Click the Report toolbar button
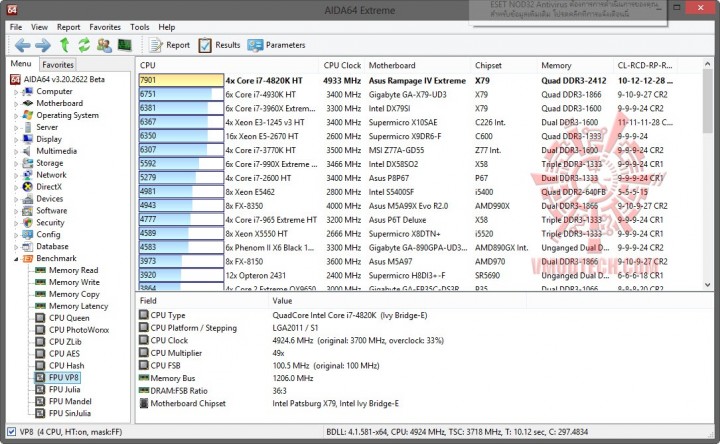This screenshot has height=444, width=720. click(169, 45)
